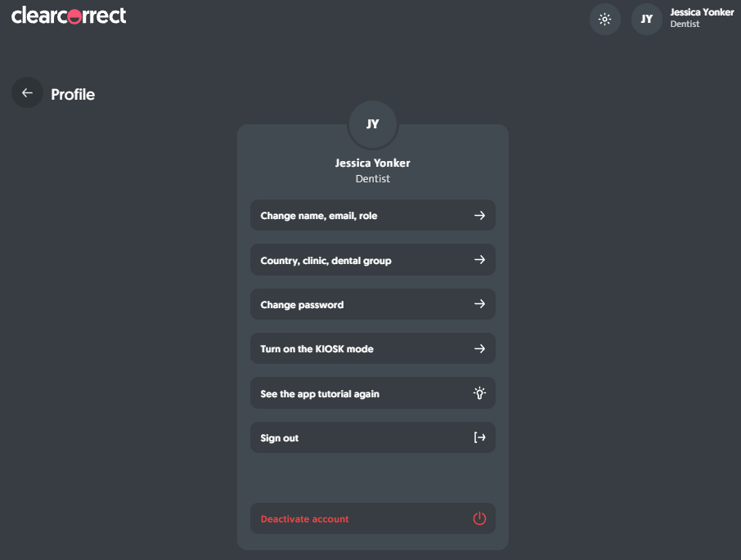This screenshot has height=560, width=741.
Task: Select the Sign out option
Action: pyautogui.click(x=280, y=438)
